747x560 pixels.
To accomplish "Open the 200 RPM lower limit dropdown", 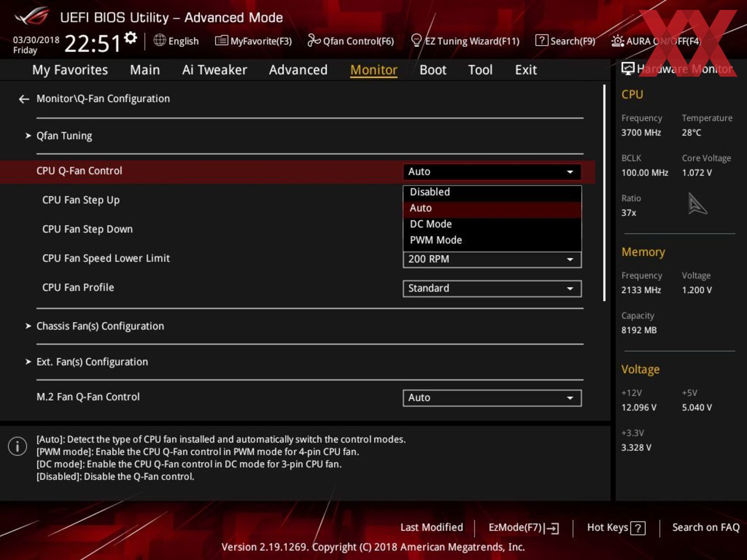I will pos(492,259).
